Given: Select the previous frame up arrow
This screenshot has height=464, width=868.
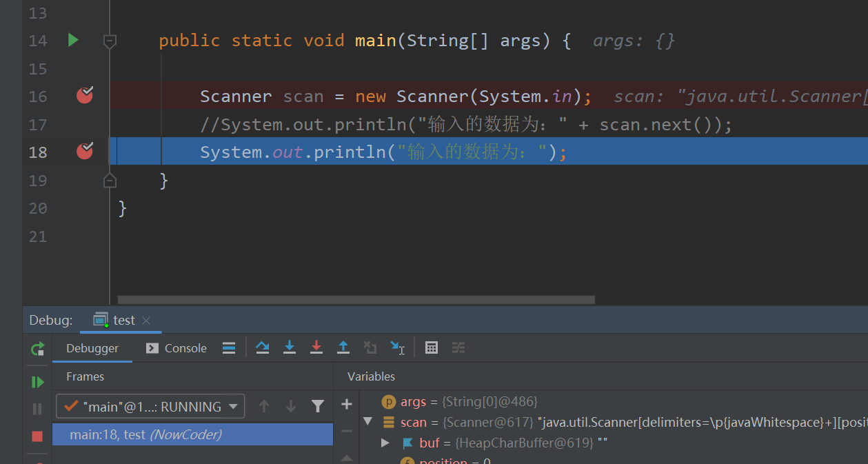Looking at the screenshot, I should pos(264,407).
